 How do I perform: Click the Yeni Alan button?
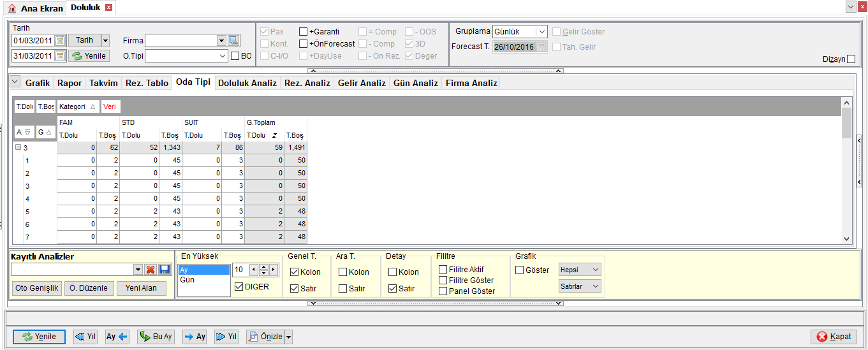[x=141, y=288]
